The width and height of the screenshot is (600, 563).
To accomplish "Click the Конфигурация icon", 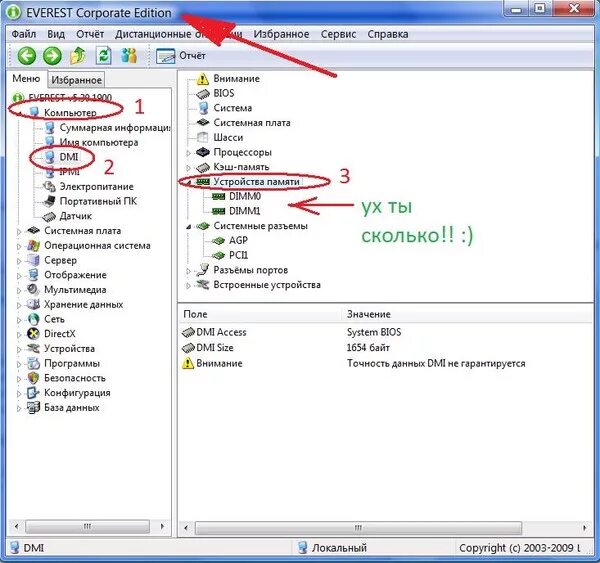I will pyautogui.click(x=33, y=392).
